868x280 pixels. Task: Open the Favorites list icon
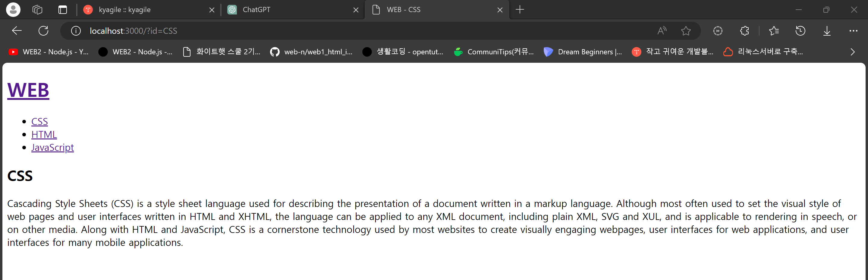point(774,31)
